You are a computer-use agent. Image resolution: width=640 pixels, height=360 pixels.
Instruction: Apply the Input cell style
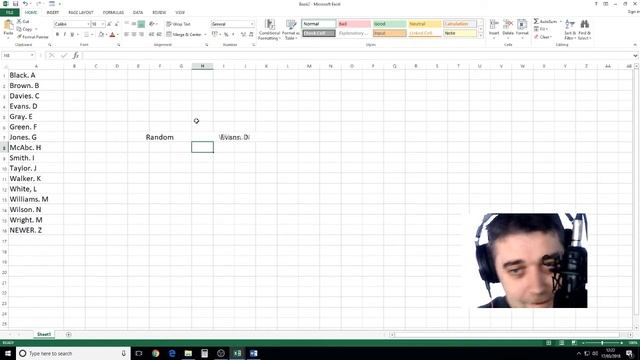(389, 33)
